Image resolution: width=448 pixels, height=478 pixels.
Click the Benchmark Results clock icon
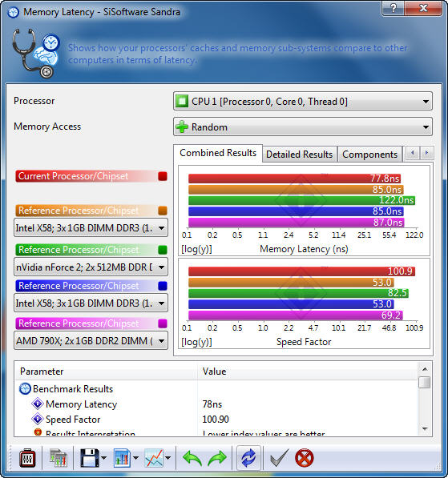(25, 388)
